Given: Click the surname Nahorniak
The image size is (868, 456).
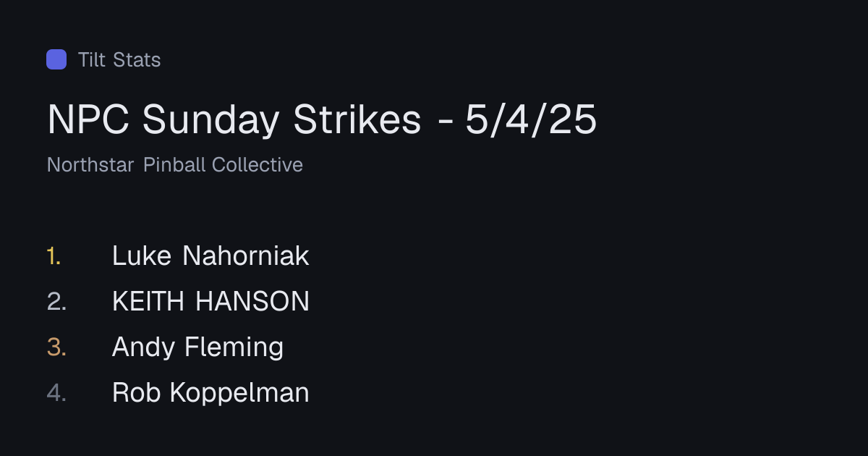Looking at the screenshot, I should point(246,256).
